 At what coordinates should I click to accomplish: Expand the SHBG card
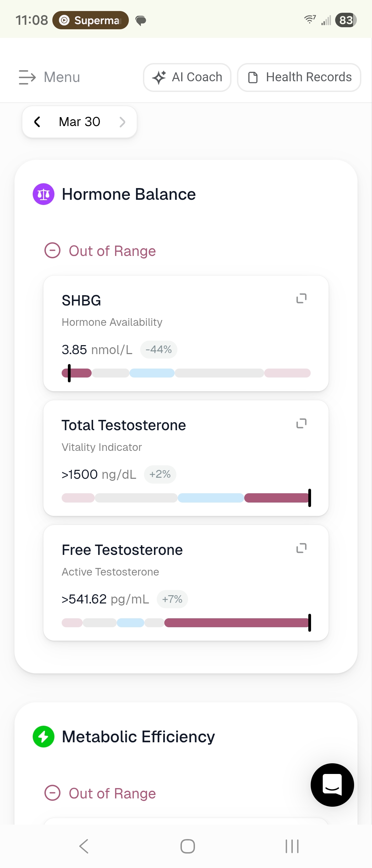pyautogui.click(x=301, y=298)
